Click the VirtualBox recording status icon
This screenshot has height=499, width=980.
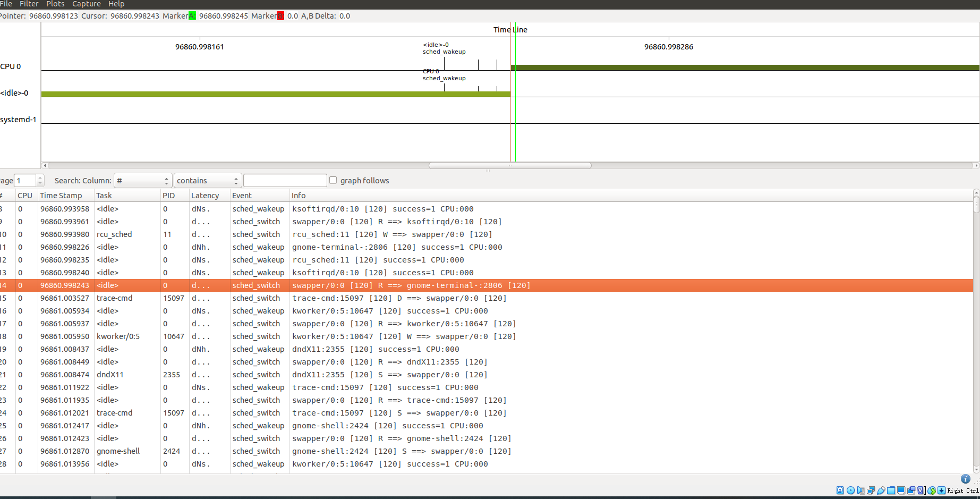tap(911, 490)
